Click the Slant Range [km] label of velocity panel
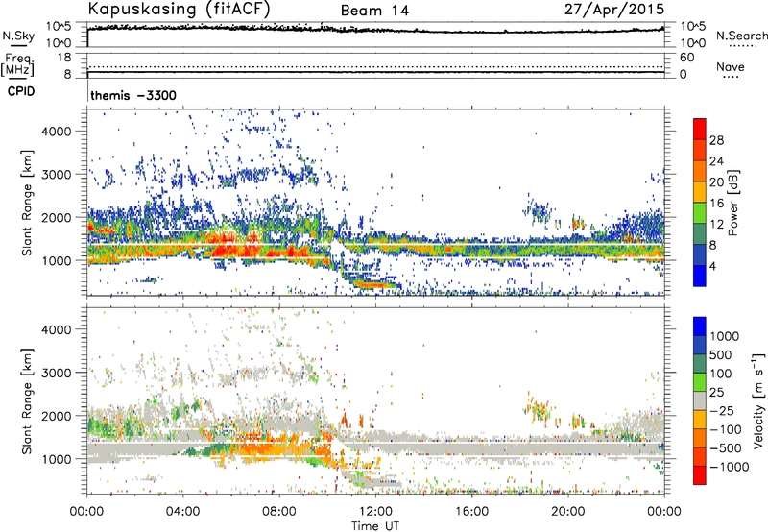Image resolution: width=768 pixels, height=532 pixels. tap(27, 400)
